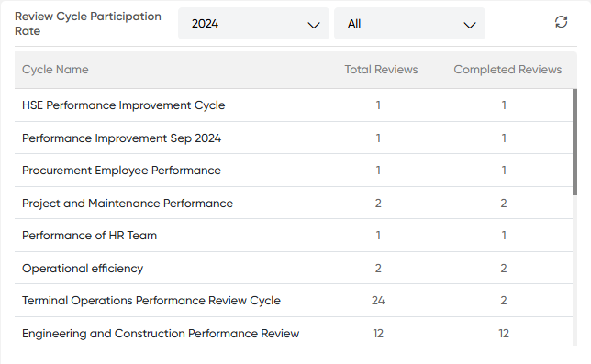Click the chevron arrow beside 2024
This screenshot has height=364, width=591.
(314, 26)
